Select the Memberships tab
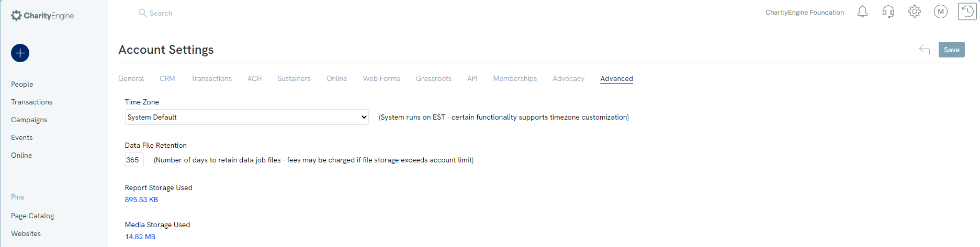The image size is (980, 247). click(515, 78)
